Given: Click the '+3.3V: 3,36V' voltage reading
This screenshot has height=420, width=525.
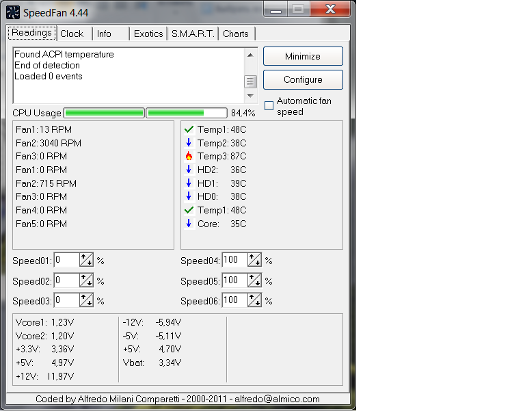Looking at the screenshot, I should click(x=45, y=349).
